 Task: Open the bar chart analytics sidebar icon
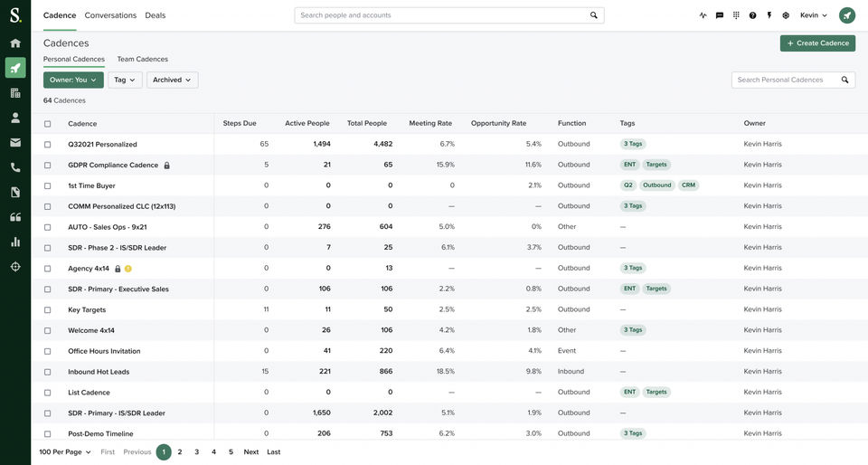click(15, 242)
